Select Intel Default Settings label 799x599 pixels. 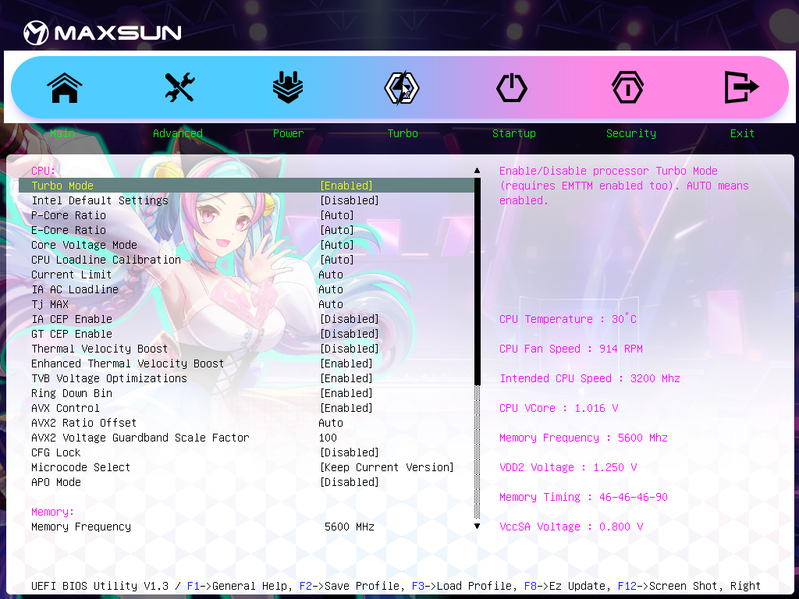[99, 200]
